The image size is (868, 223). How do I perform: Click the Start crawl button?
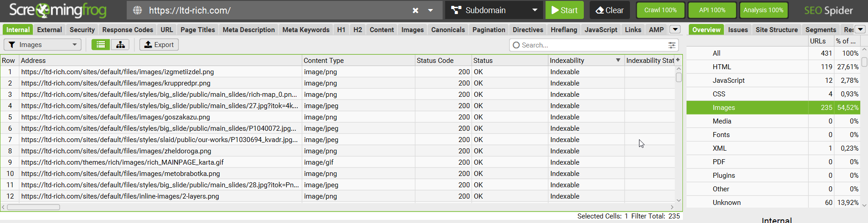click(x=564, y=10)
